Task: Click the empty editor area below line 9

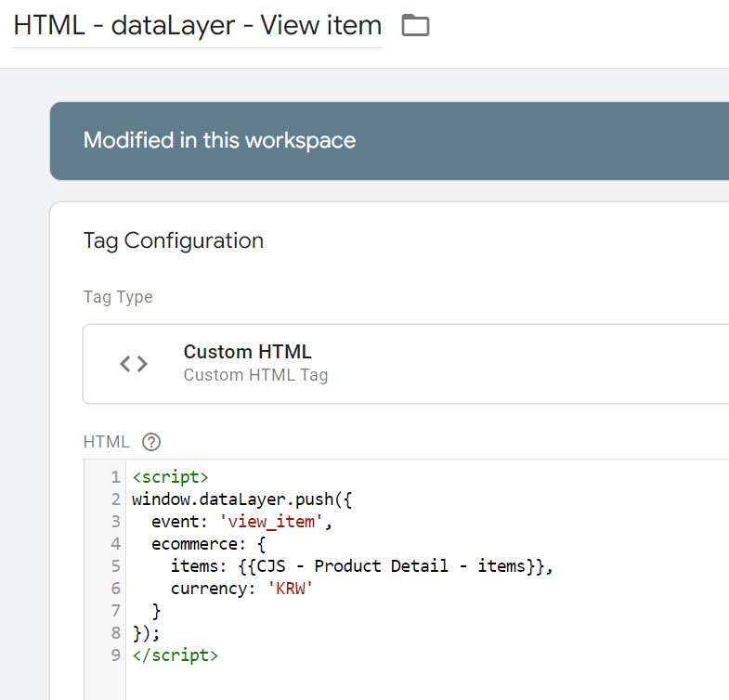Action: coord(371,682)
